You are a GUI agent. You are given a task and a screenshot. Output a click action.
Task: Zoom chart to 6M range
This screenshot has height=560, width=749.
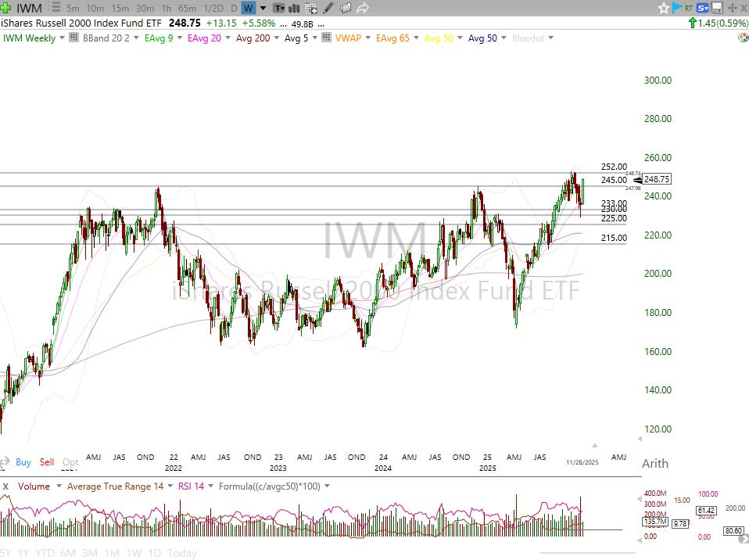[x=68, y=553]
